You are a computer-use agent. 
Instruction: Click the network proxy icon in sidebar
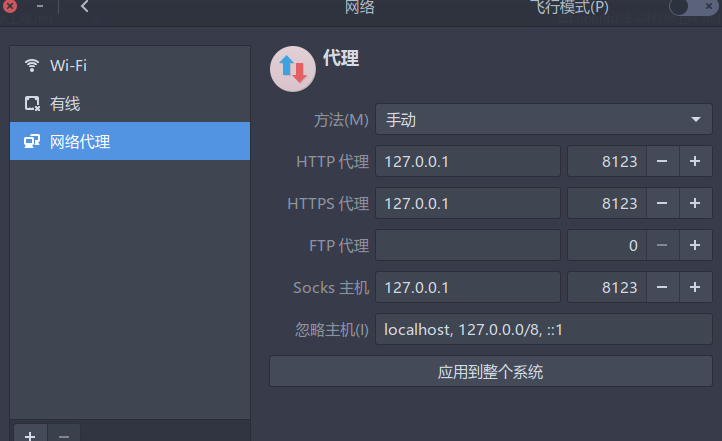tap(32, 141)
